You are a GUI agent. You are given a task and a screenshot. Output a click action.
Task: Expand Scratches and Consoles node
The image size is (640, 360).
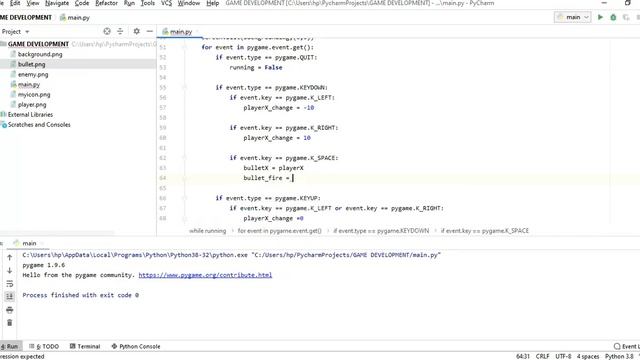point(39,125)
